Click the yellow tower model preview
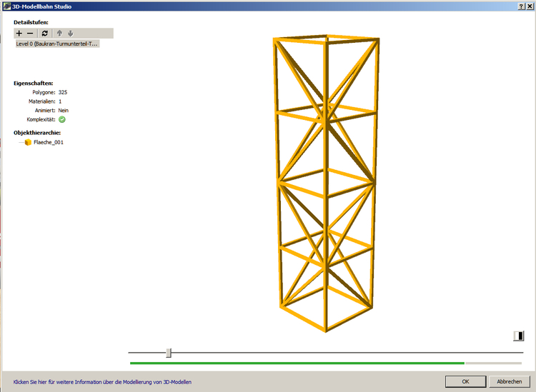The image size is (536, 392). 326,184
